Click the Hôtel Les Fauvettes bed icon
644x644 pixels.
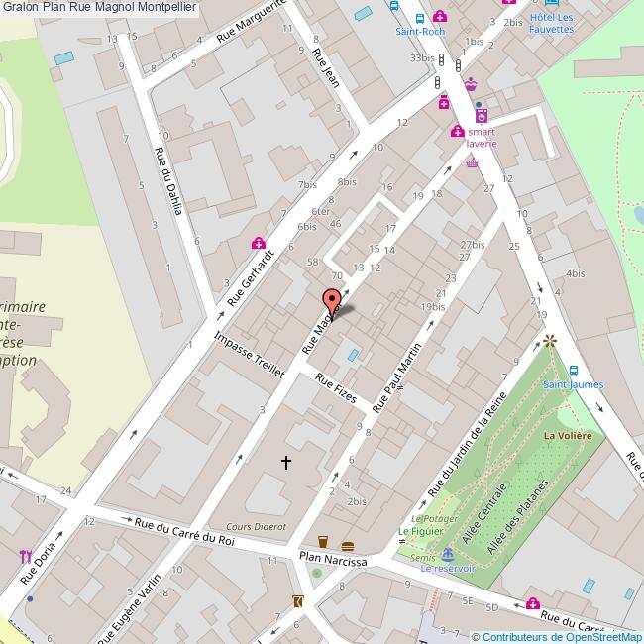(x=552, y=2)
